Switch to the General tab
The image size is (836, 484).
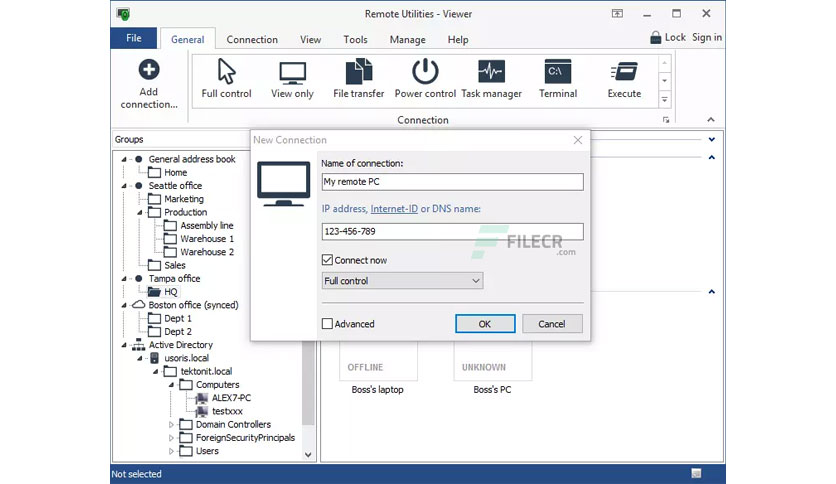point(188,39)
